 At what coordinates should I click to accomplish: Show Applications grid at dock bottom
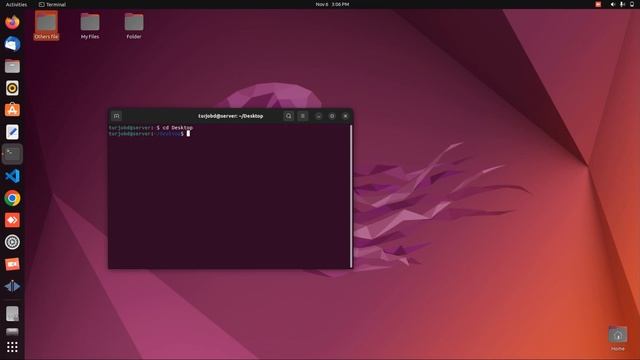(x=12, y=347)
